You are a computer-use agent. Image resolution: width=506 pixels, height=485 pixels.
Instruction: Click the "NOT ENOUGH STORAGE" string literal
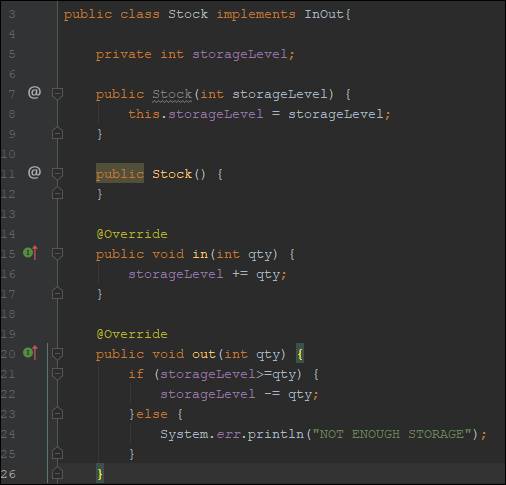392,434
